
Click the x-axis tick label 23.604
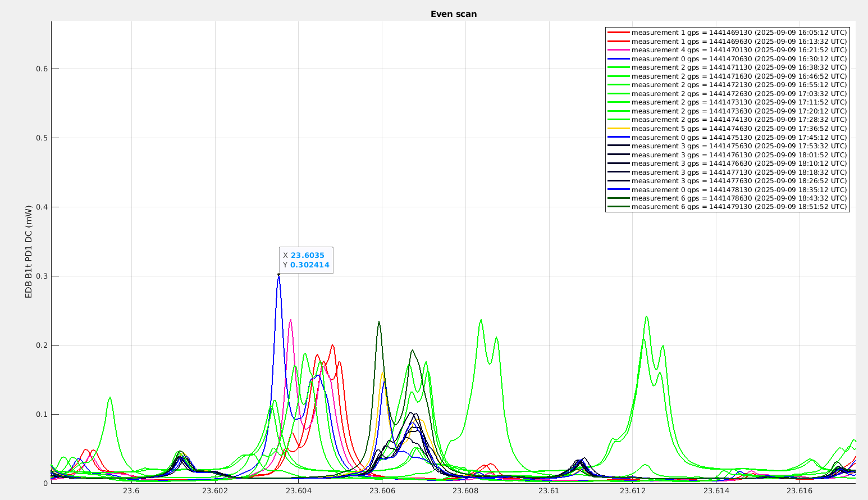(298, 491)
